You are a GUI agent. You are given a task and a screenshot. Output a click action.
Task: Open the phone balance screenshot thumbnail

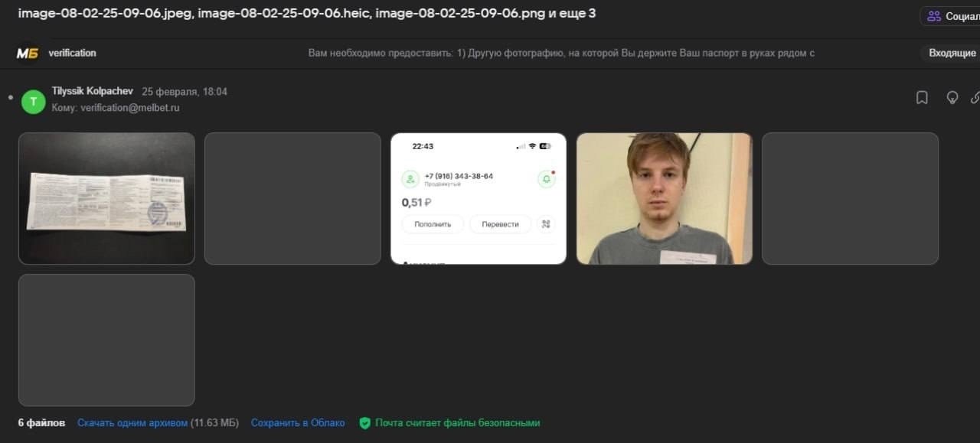(x=479, y=199)
